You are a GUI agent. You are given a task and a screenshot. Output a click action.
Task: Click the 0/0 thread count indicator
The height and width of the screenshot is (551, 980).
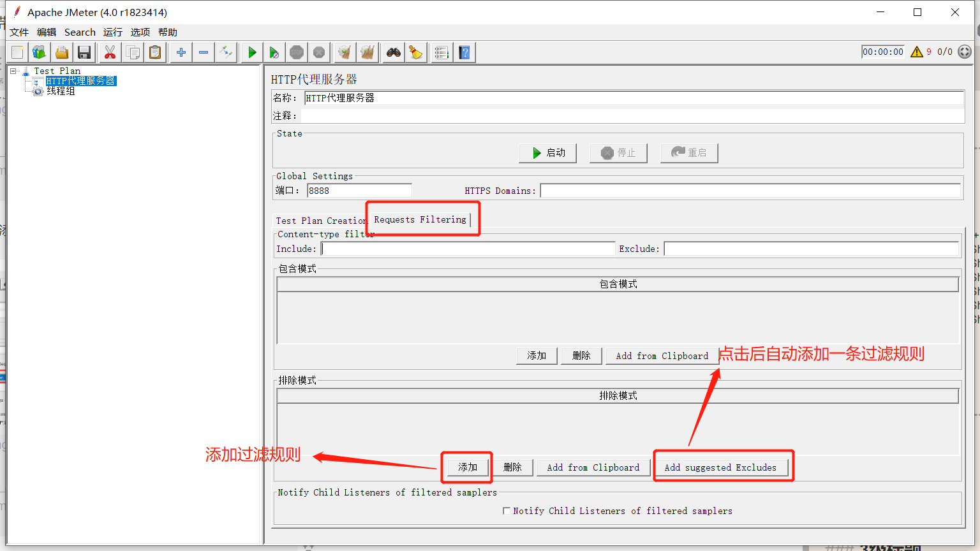[945, 52]
